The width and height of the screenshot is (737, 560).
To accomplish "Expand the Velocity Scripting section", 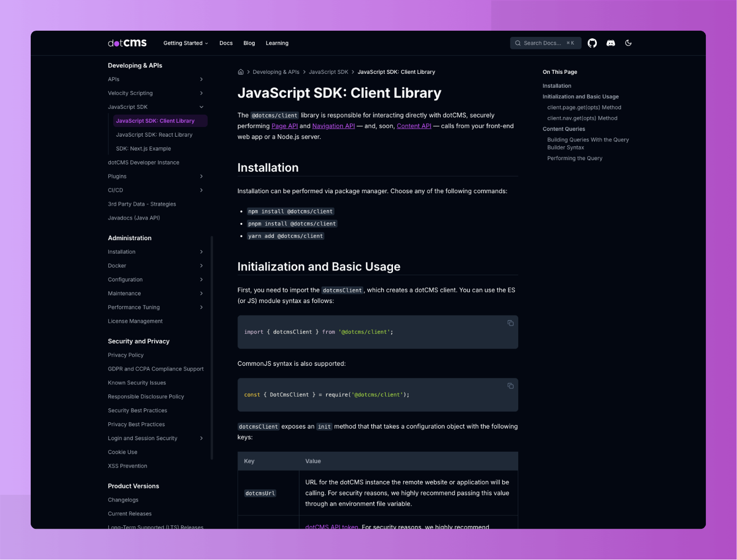I will click(202, 93).
